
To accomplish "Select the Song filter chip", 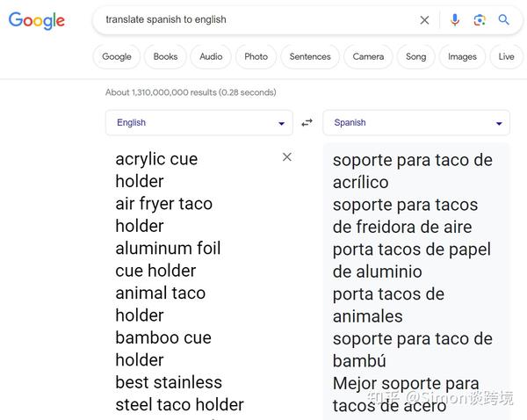I will (x=416, y=56).
